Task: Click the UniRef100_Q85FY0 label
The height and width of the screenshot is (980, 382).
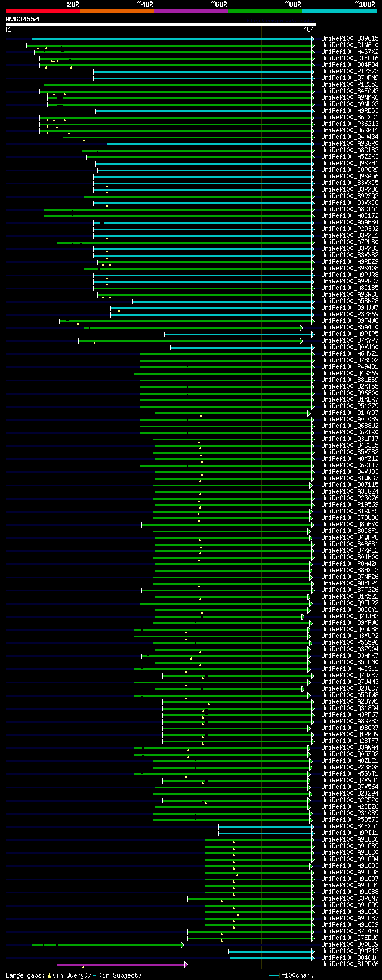Action: coord(350,524)
